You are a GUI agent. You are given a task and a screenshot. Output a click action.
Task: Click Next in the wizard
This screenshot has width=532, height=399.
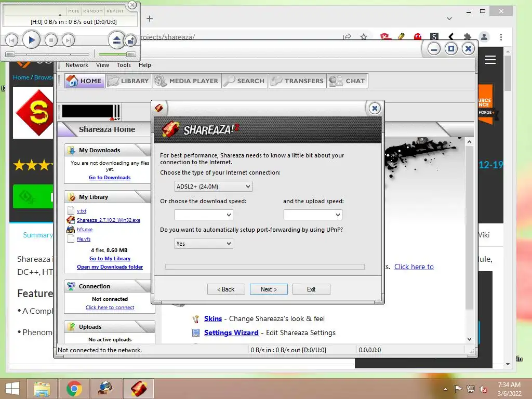coord(269,289)
